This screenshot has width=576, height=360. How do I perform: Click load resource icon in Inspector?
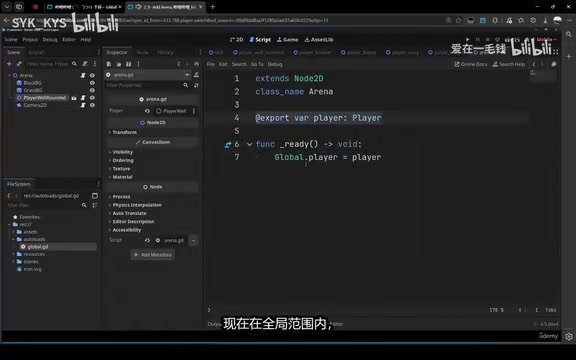(x=119, y=64)
